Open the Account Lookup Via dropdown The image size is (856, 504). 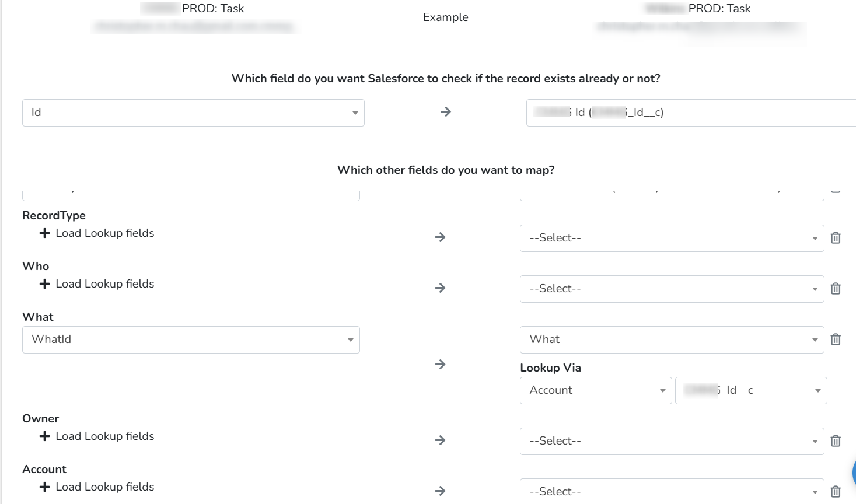(596, 390)
